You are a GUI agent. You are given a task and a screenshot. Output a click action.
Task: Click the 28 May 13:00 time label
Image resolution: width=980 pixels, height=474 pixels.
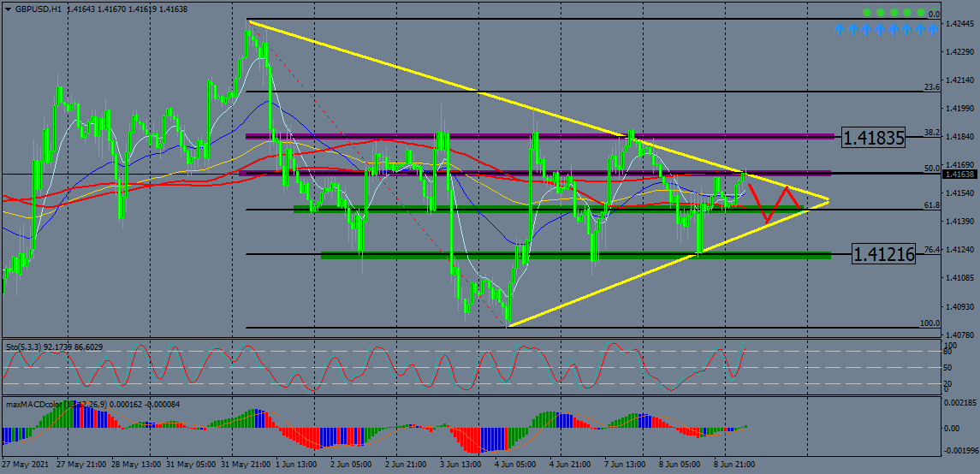(135, 465)
